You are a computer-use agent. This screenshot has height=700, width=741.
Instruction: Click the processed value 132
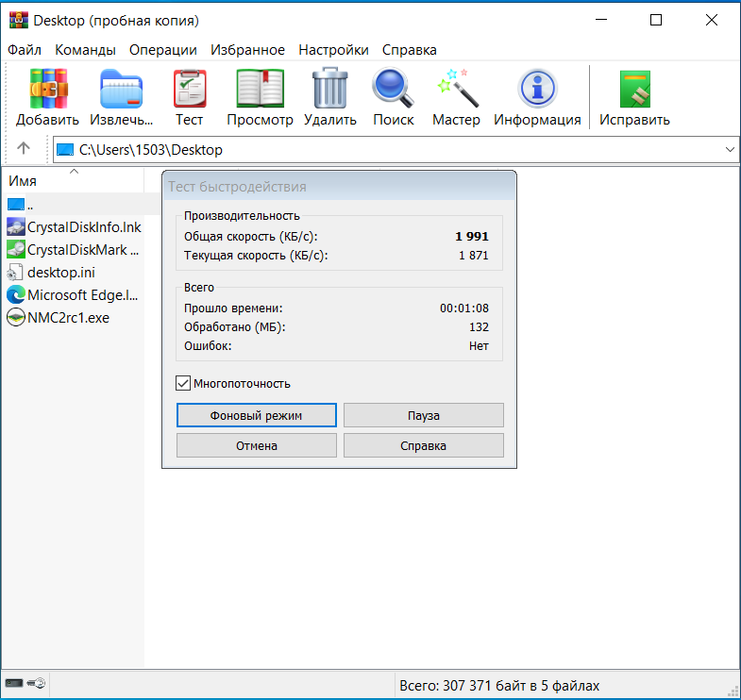(x=479, y=326)
